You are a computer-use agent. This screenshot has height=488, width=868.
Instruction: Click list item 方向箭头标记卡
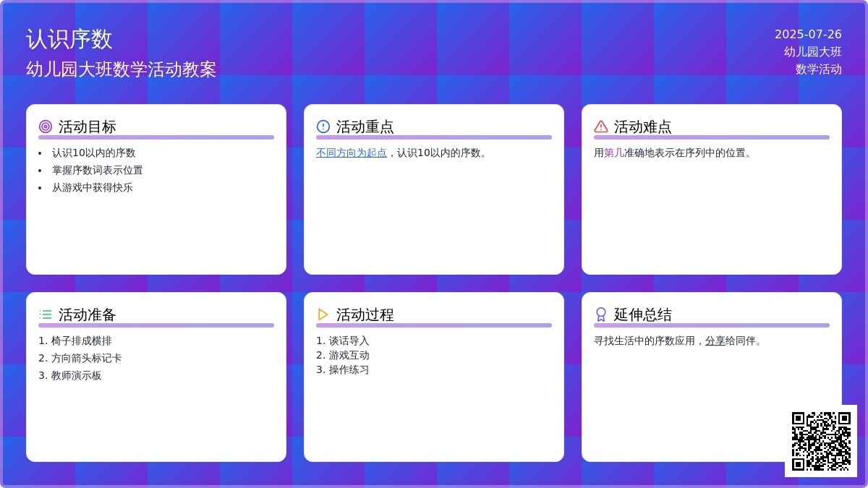tap(86, 358)
